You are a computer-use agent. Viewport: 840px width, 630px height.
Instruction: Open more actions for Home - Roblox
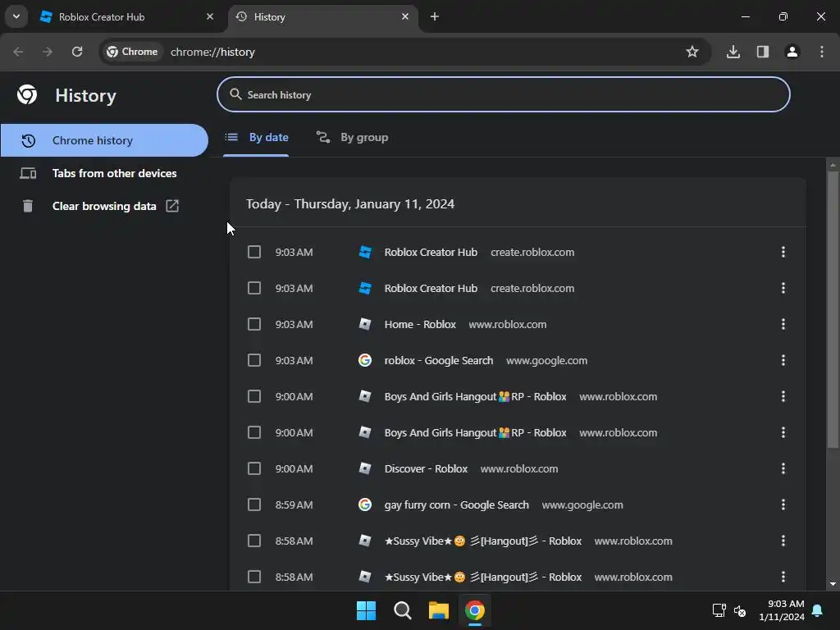(783, 324)
